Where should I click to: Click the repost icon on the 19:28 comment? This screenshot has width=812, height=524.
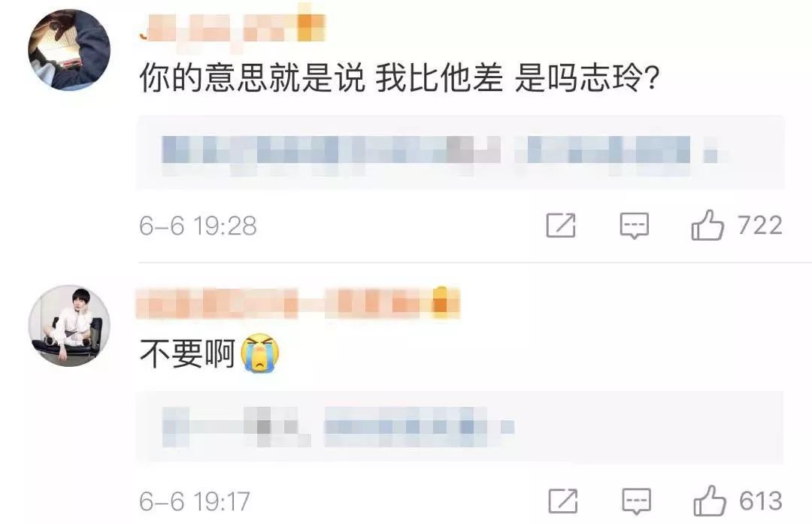[x=561, y=226]
